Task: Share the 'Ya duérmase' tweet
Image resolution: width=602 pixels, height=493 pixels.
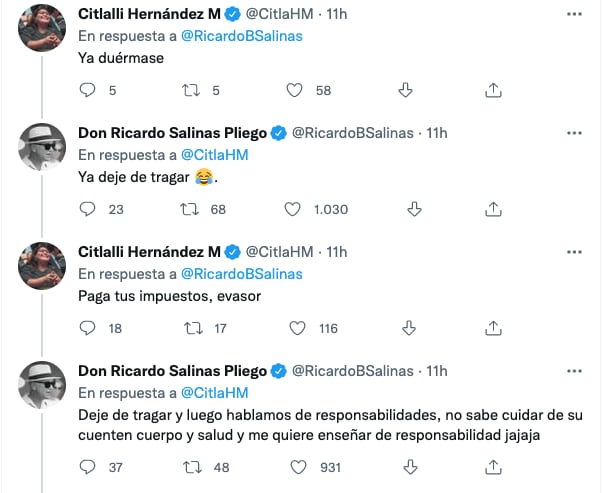Action: coord(492,91)
